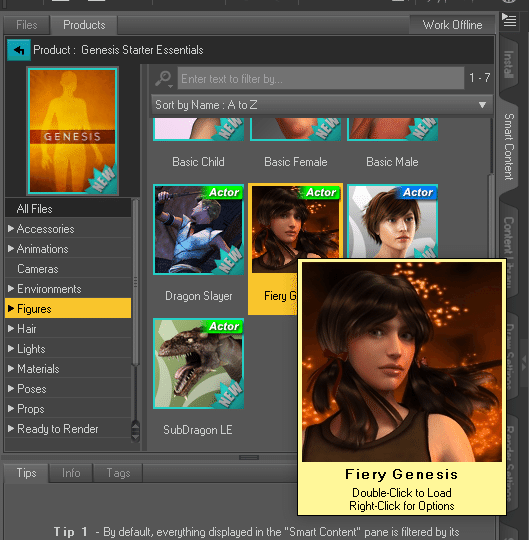The width and height of the screenshot is (529, 540).
Task: Select the SubDragon LE actor thumbnail
Action: (x=198, y=364)
